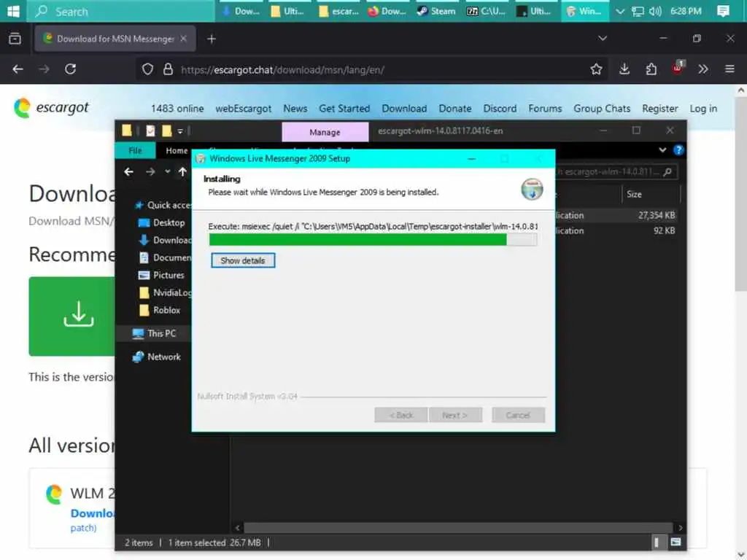Screen dimensions: 747x560
Task: Click Explorer up-one-level arrow
Action: coord(182,172)
